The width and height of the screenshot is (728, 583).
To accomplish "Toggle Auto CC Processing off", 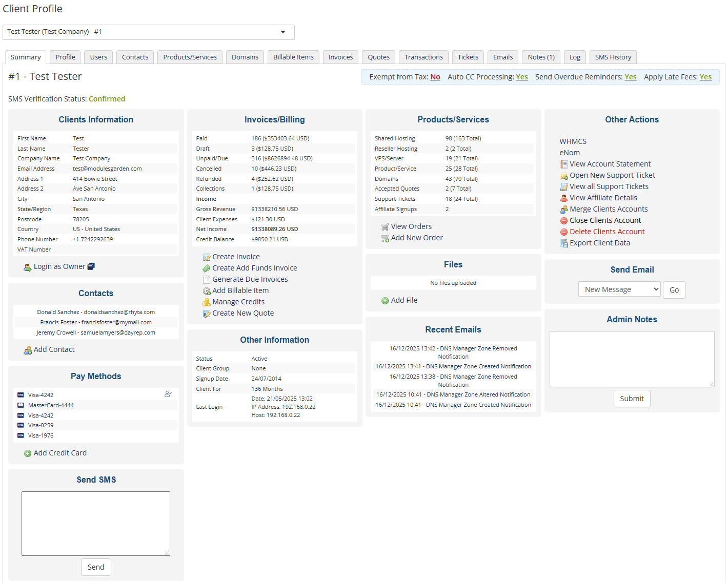I will click(x=522, y=77).
